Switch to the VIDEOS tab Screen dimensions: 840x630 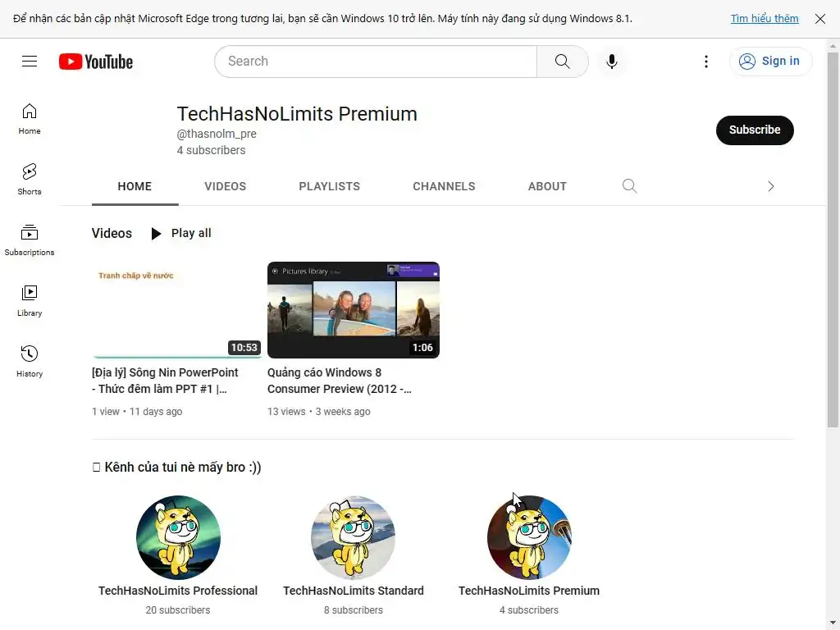pyautogui.click(x=225, y=186)
